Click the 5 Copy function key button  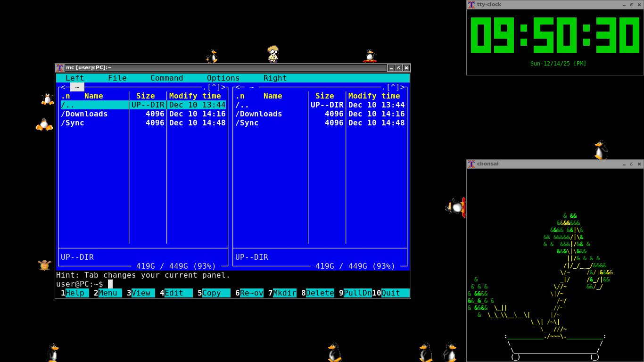(214, 293)
